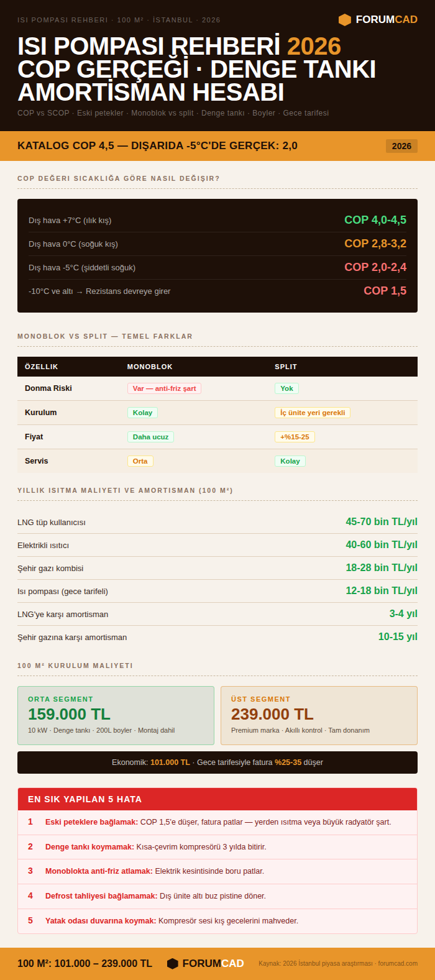Select the COP 4,0-4,5 value

click(x=375, y=220)
